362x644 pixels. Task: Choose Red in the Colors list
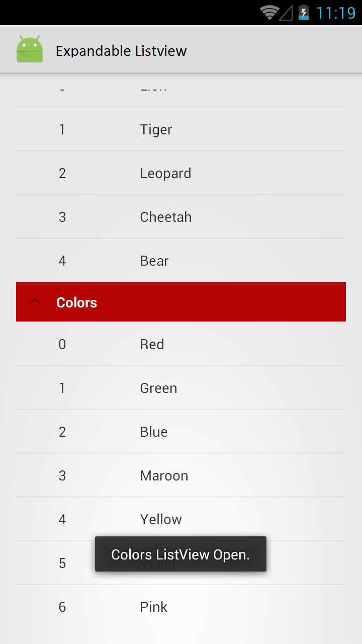pos(181,344)
